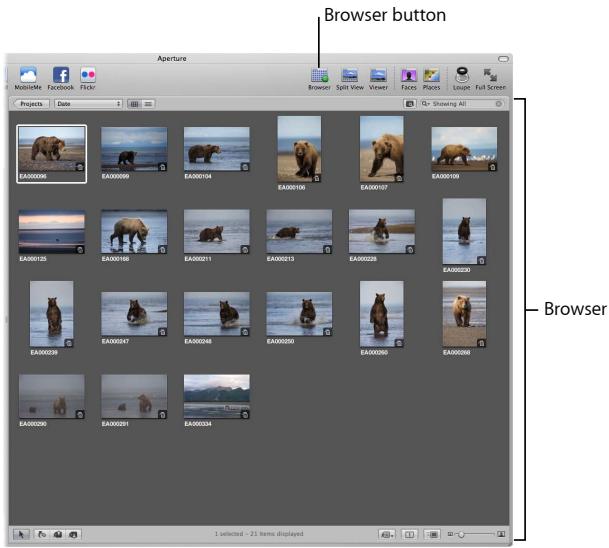
Task: Go back to Projects
Action: (31, 104)
